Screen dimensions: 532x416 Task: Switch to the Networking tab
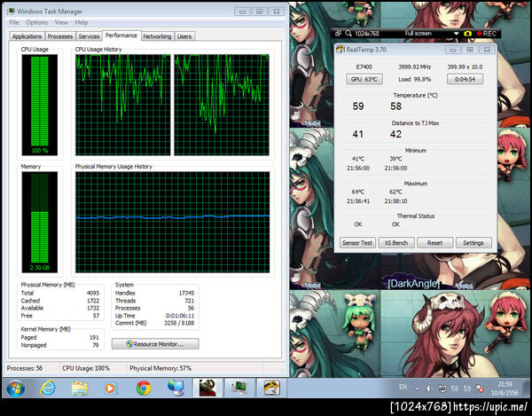point(157,36)
